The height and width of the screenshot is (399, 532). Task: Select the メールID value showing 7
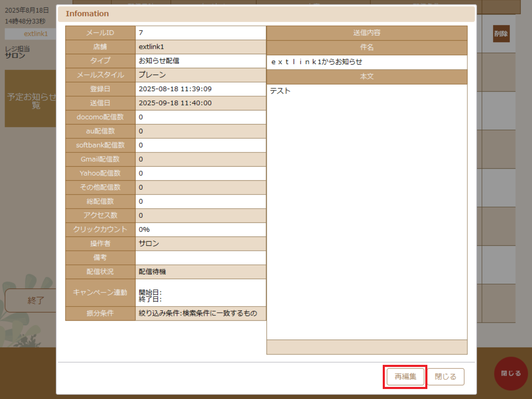(201, 33)
